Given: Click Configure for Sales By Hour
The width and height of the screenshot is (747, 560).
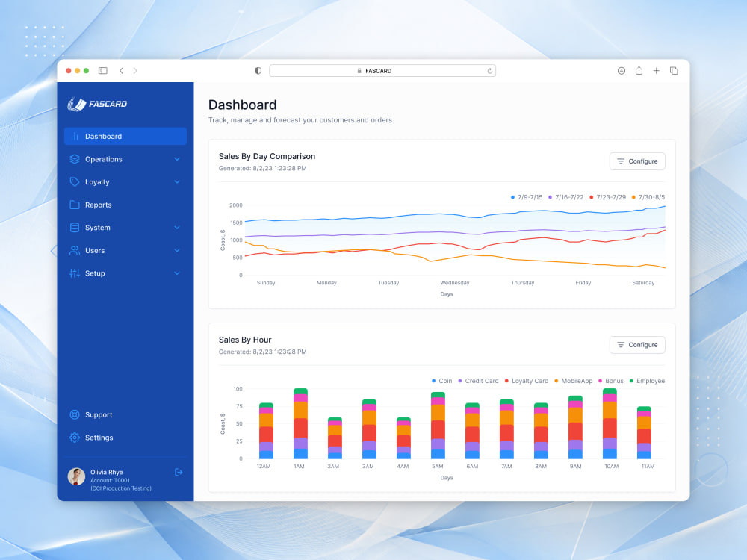Looking at the screenshot, I should 637,345.
